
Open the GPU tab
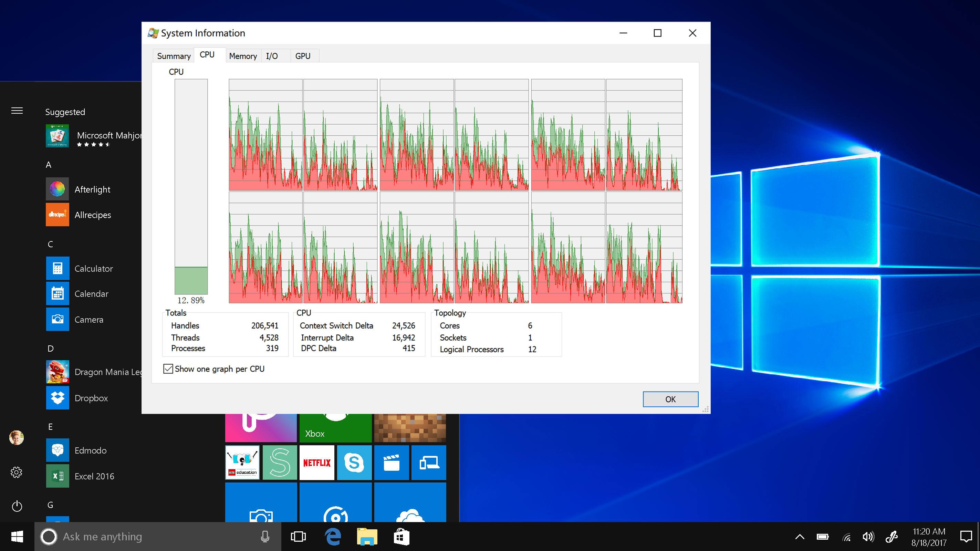(303, 56)
